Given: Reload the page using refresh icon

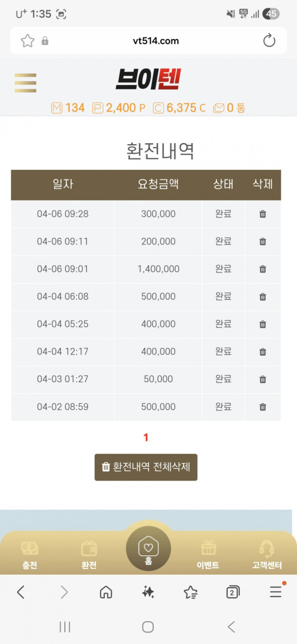Looking at the screenshot, I should [269, 41].
